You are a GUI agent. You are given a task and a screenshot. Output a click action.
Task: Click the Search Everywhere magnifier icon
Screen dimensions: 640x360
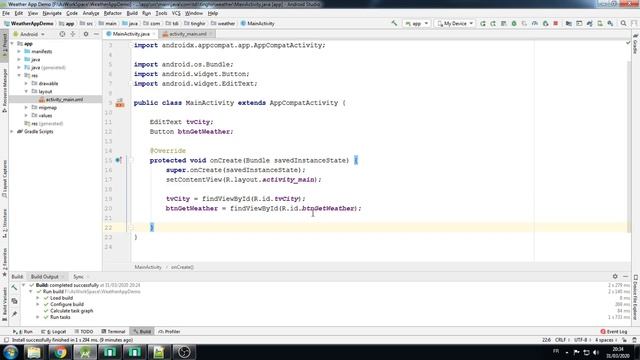point(623,24)
